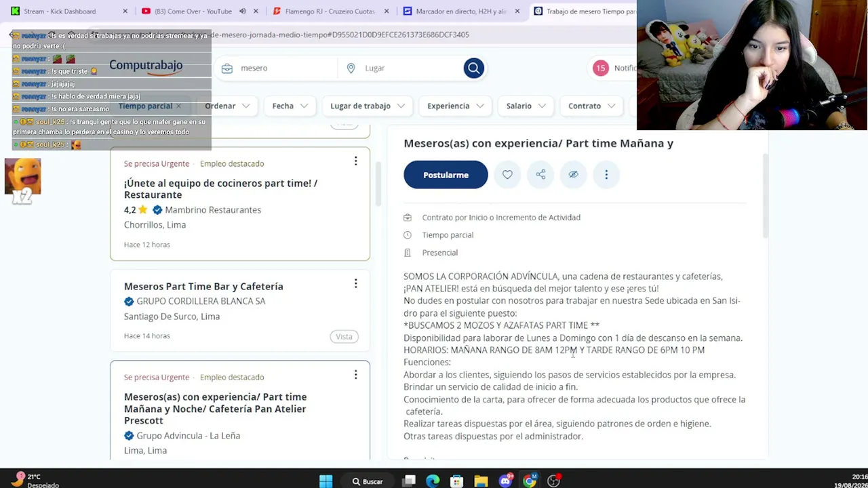The height and width of the screenshot is (488, 868).
Task: Click the 4,2 star rating for Mambrino
Action: [x=136, y=210]
